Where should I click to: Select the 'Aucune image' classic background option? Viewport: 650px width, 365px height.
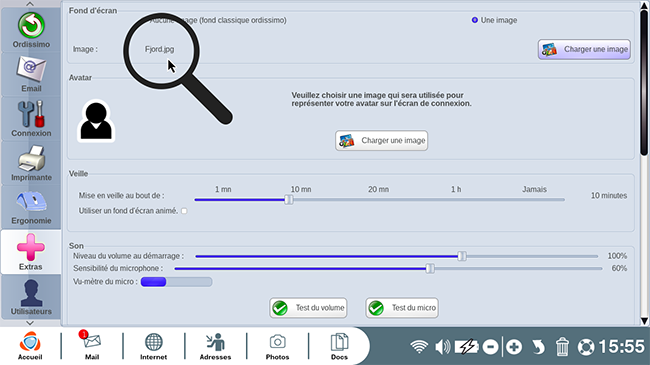217,20
